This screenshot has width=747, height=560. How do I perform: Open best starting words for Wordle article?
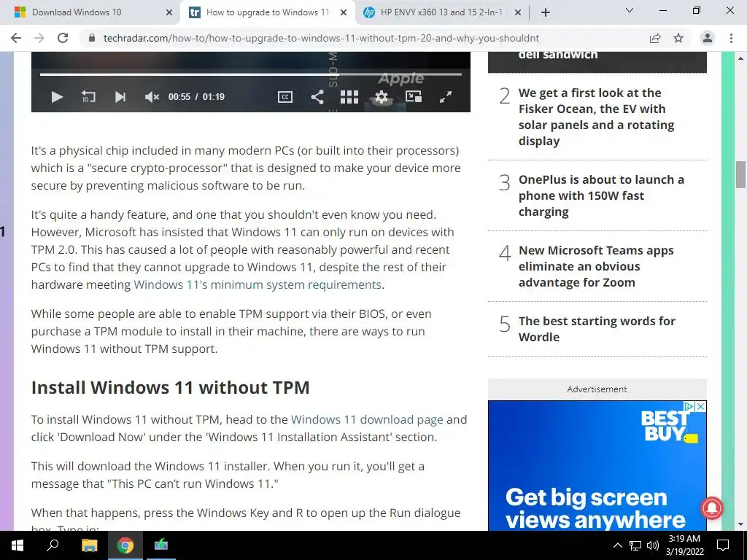[x=597, y=329]
